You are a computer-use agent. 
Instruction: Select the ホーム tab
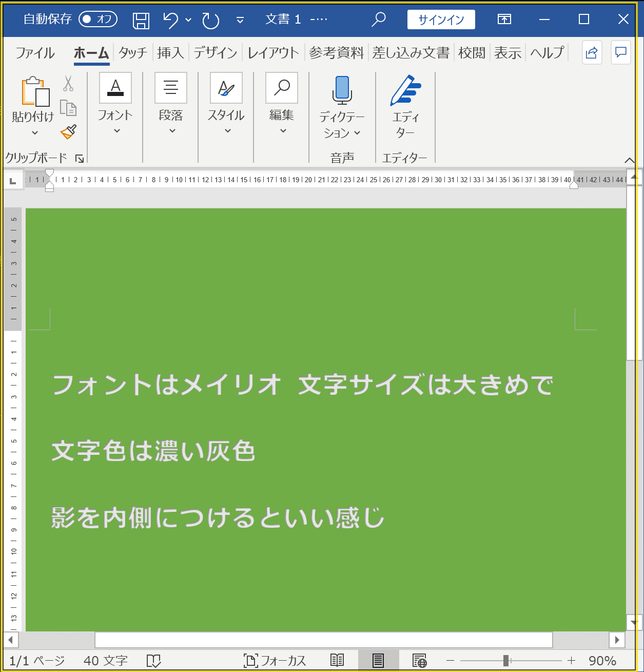[x=91, y=53]
